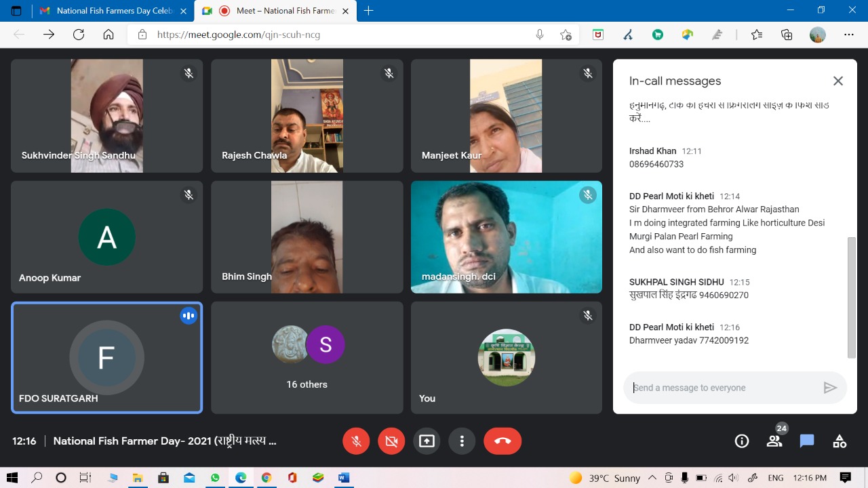Open the Activities shapes icon

click(840, 441)
